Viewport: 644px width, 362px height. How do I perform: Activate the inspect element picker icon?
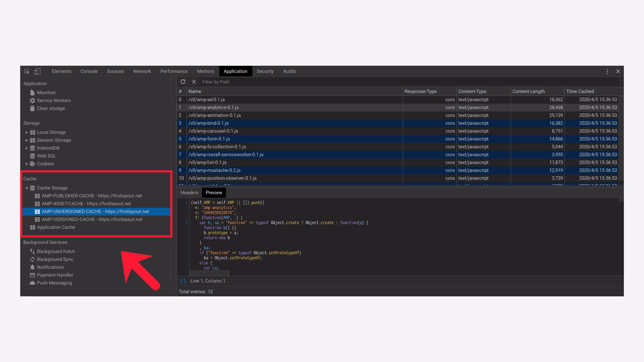(x=27, y=71)
